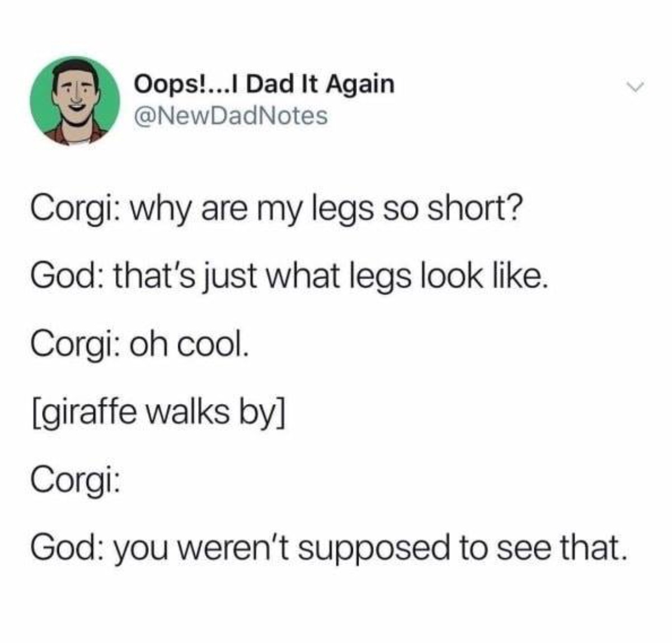Click the "Oops!...I Dad It Again" display name
The height and width of the screenshot is (643, 672).
pyautogui.click(x=264, y=85)
